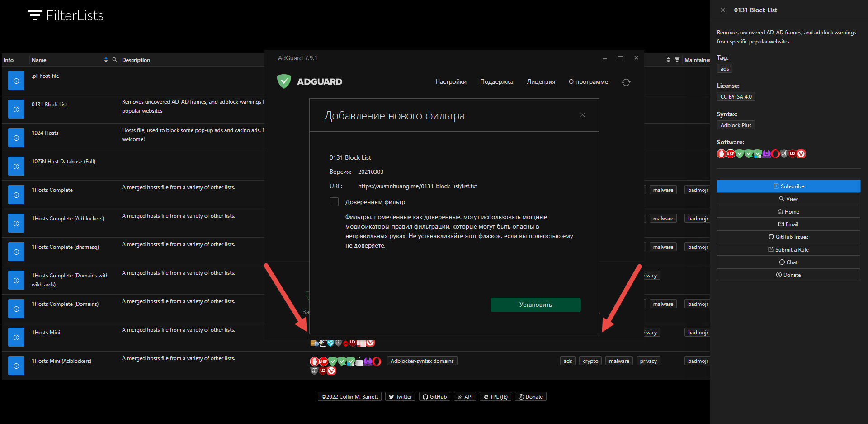Viewport: 868px width, 424px height.
Task: Click the 1024 Hosts list name
Action: (45, 133)
